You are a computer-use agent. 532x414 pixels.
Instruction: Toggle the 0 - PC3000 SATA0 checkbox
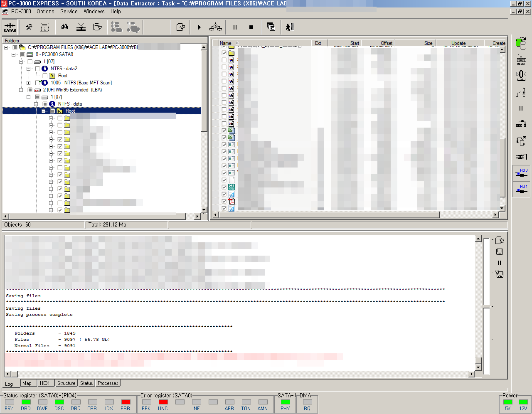click(x=22, y=54)
